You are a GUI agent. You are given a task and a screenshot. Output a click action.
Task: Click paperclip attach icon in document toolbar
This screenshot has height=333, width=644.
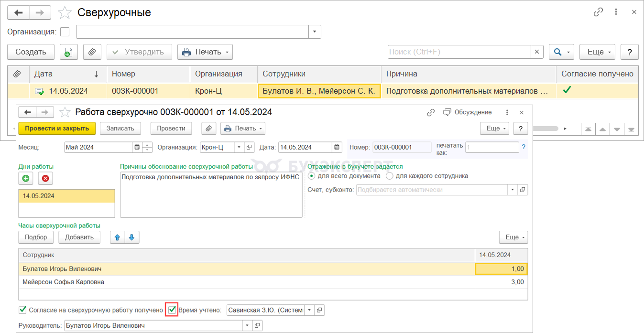[208, 129]
